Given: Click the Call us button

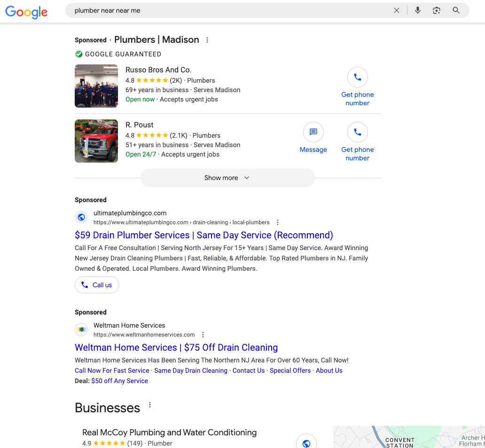Looking at the screenshot, I should pyautogui.click(x=97, y=285).
